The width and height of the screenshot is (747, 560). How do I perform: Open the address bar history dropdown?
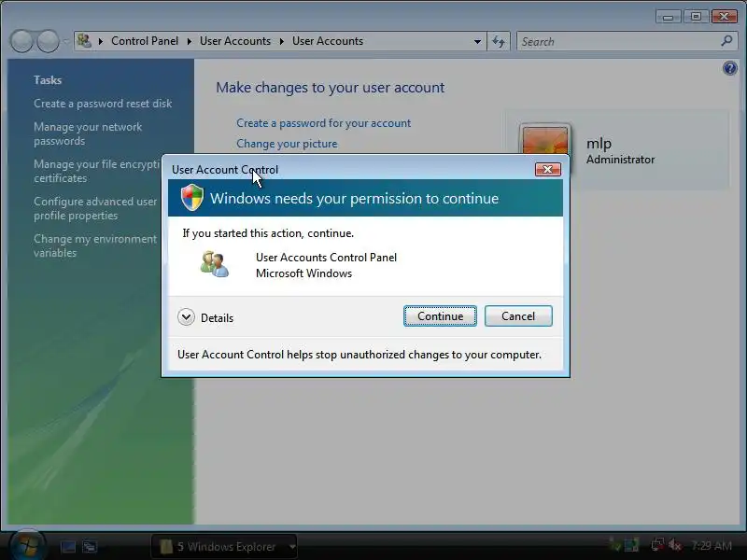click(477, 41)
